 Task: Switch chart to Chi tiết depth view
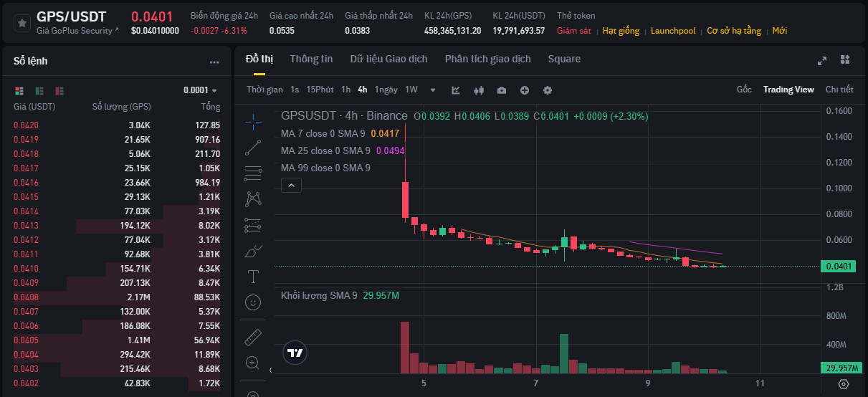(839, 90)
